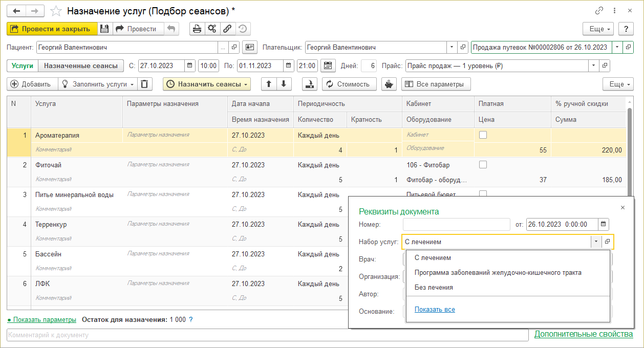Toggle Платная checkbox for Ароматерапия
Viewport: 644px width, 348px height.
pos(483,135)
